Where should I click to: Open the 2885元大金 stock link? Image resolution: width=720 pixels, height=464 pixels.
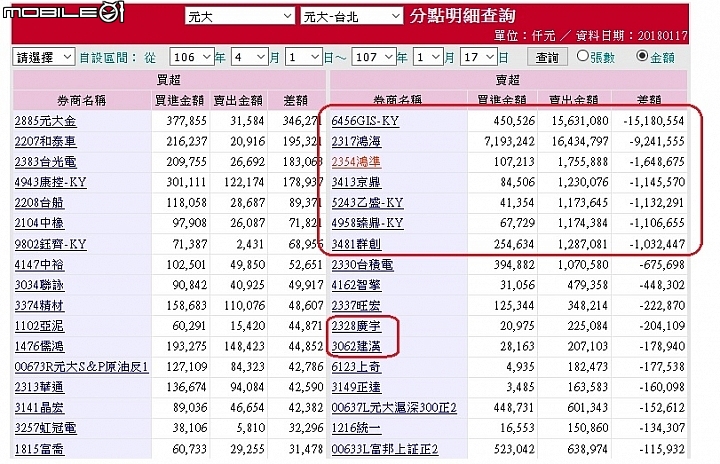[45, 121]
